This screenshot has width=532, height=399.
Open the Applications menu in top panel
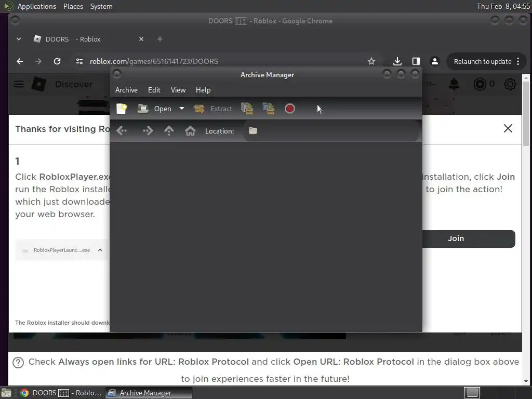[37, 6]
